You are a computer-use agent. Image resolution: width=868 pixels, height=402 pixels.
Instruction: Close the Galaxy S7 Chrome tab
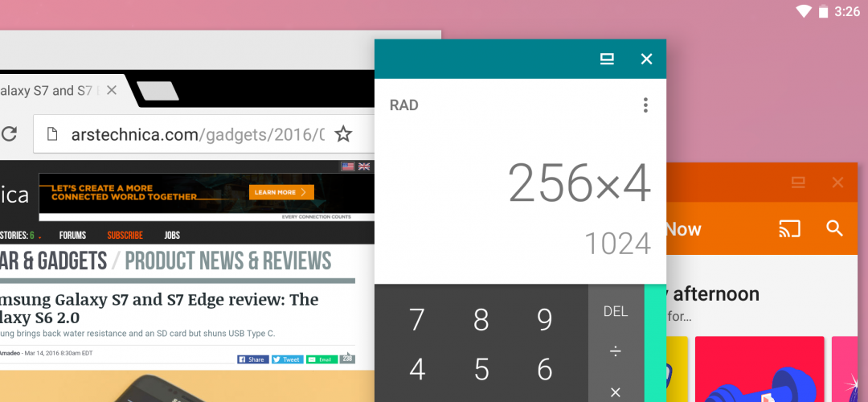point(111,90)
